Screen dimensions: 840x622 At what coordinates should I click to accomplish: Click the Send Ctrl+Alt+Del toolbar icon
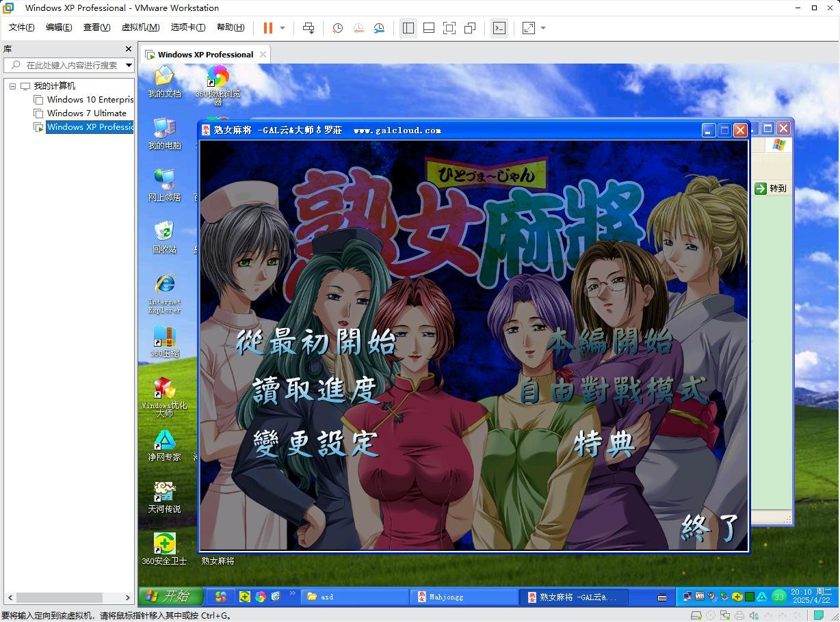point(309,28)
